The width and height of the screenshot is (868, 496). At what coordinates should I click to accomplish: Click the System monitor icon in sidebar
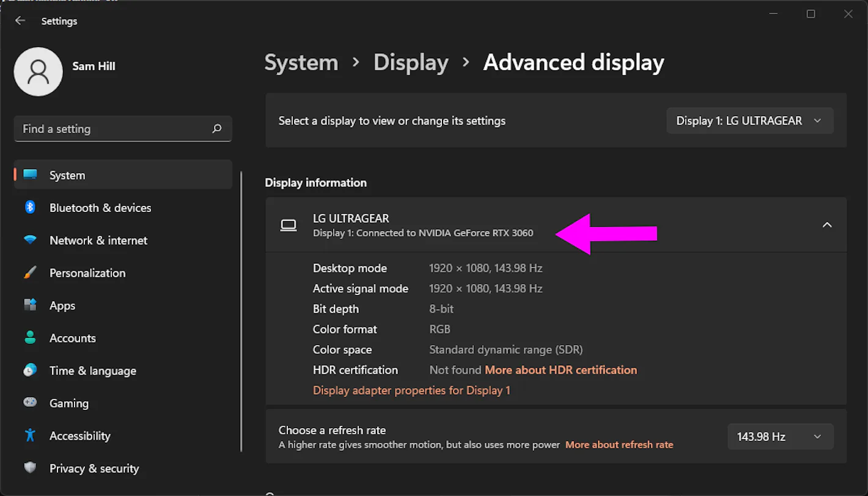[x=30, y=175]
